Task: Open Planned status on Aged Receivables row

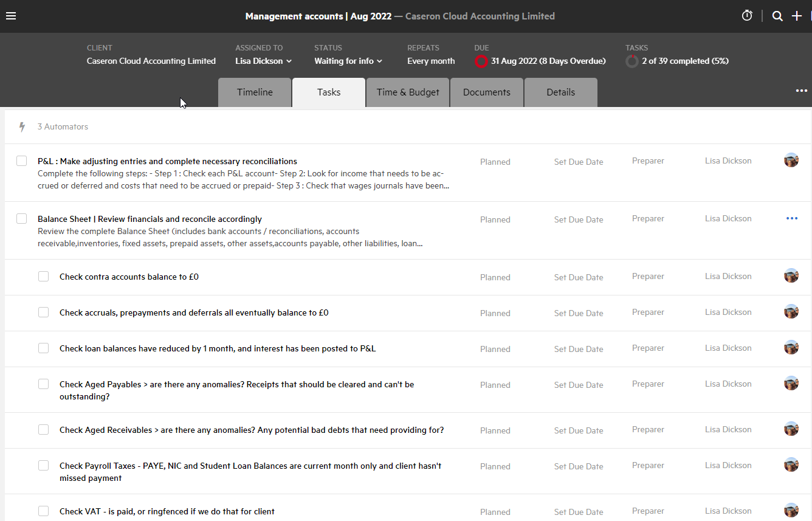Action: pyautogui.click(x=495, y=430)
